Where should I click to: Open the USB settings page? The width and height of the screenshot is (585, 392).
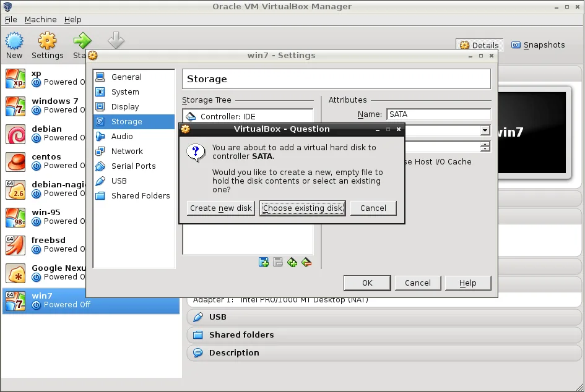click(119, 181)
